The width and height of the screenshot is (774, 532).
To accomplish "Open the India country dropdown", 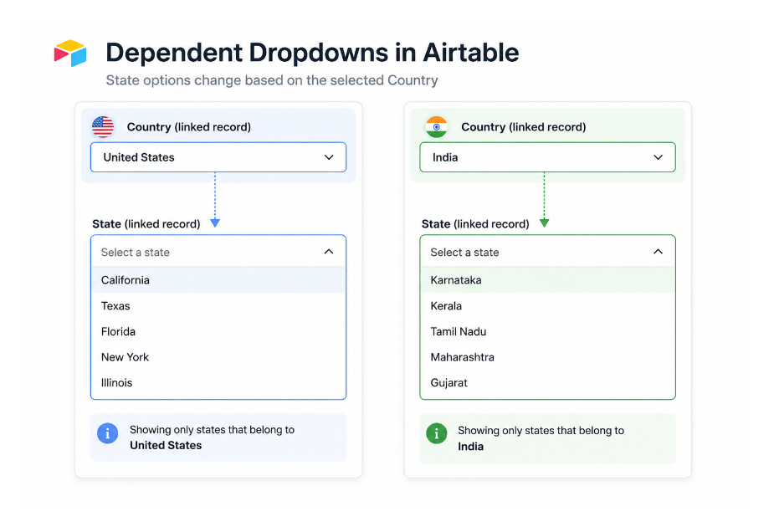I will tap(547, 157).
